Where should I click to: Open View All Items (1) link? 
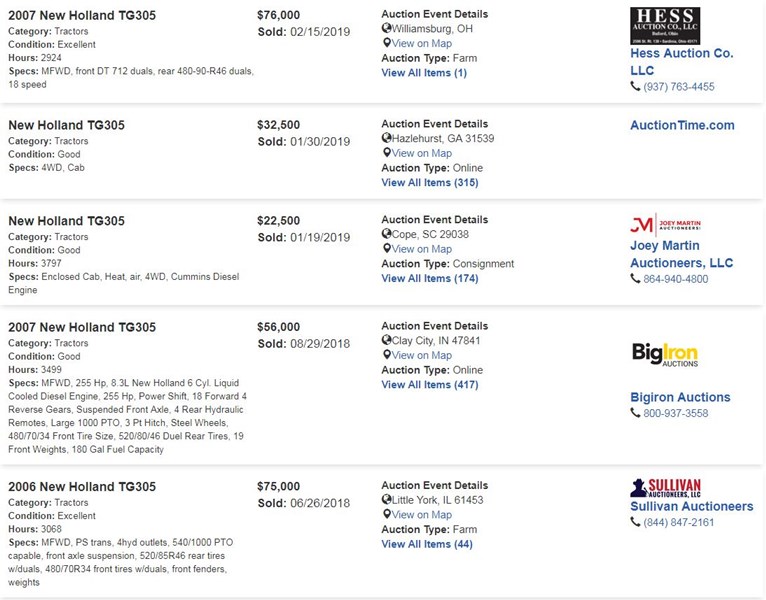424,73
